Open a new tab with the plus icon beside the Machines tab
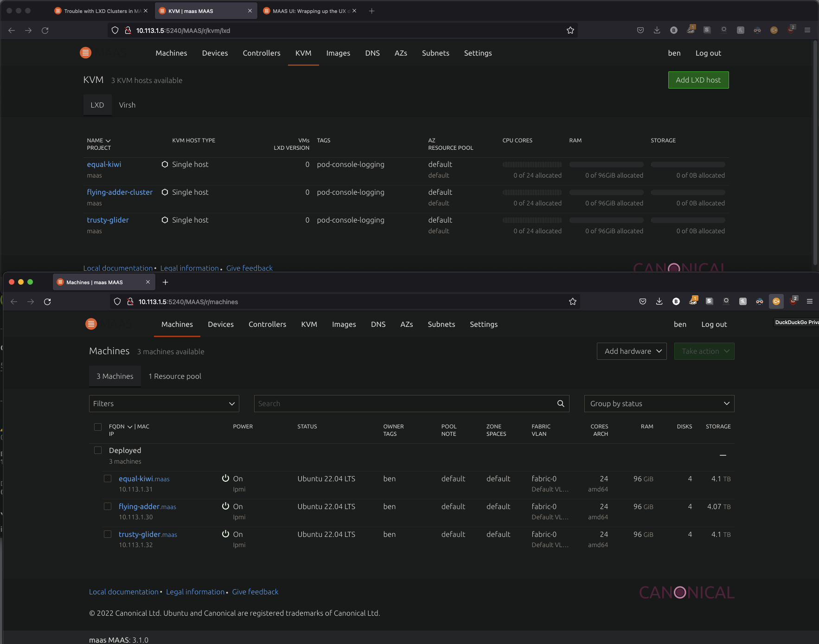 [165, 282]
